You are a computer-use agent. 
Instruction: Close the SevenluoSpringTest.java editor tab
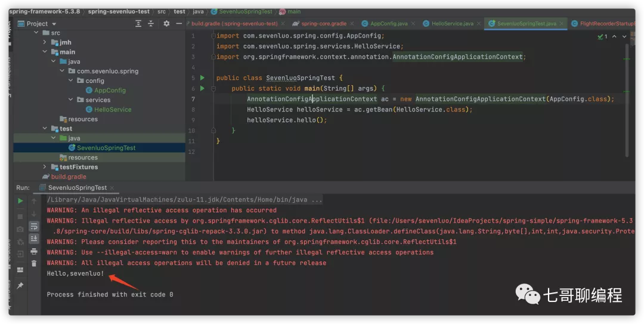tap(561, 24)
